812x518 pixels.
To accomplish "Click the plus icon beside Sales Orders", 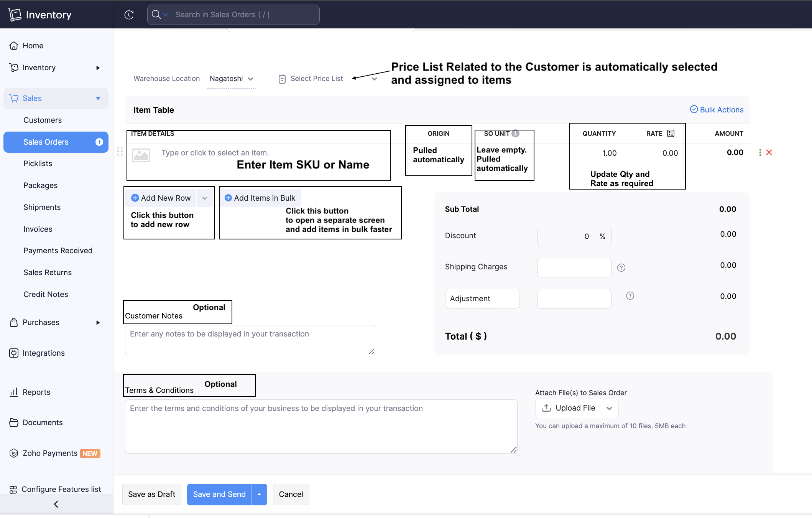I will 99,142.
